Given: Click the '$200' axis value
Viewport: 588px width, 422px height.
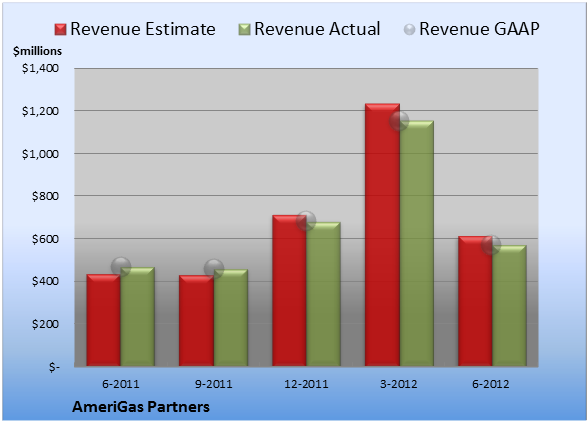Looking at the screenshot, I should [x=45, y=324].
